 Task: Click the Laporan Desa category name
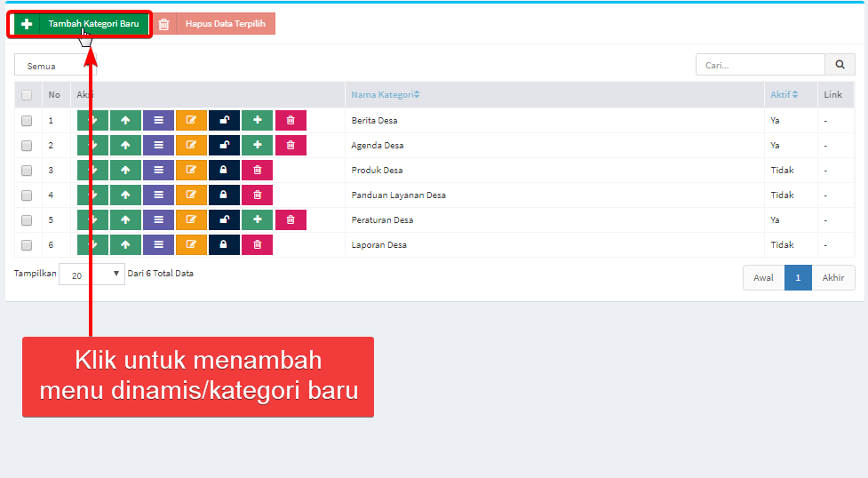point(379,245)
